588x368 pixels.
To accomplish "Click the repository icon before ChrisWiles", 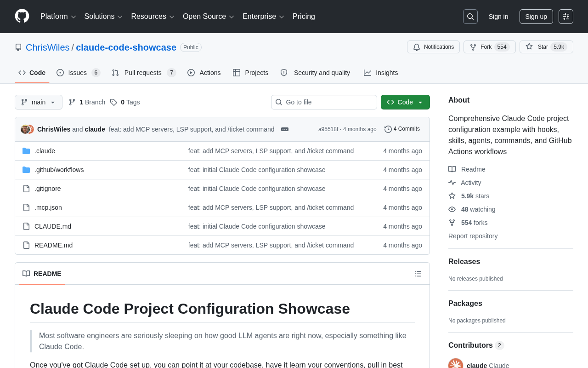I will [18, 47].
